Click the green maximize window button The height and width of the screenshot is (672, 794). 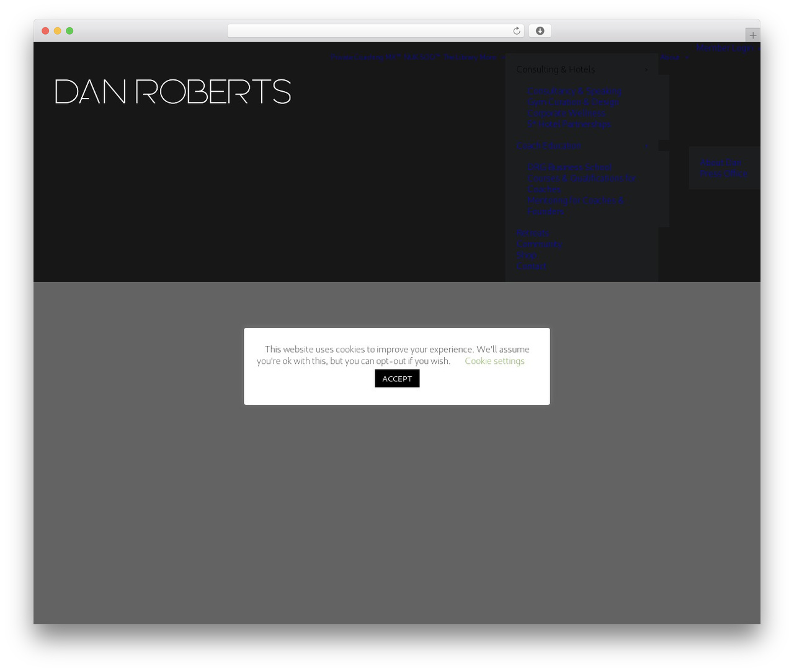pyautogui.click(x=69, y=31)
